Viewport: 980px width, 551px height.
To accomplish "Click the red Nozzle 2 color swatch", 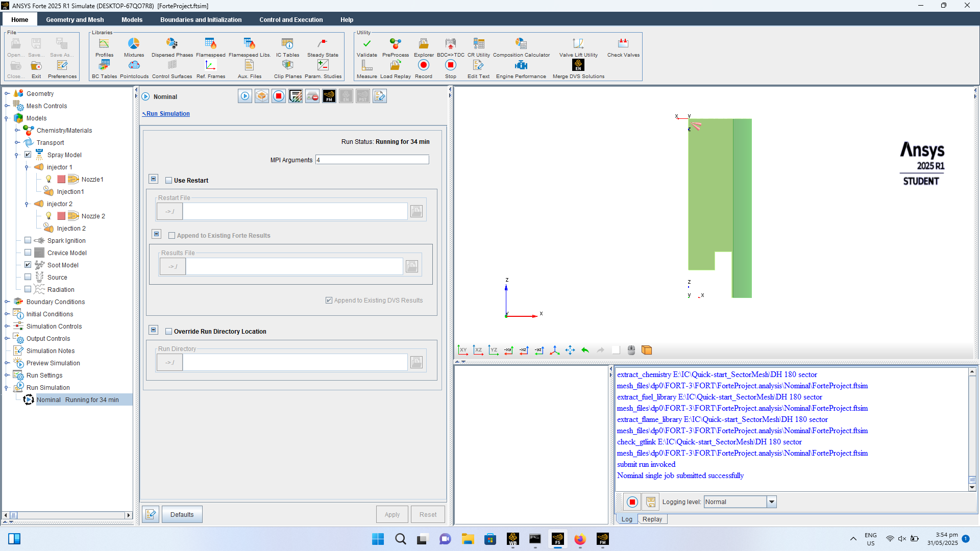I will coord(61,216).
